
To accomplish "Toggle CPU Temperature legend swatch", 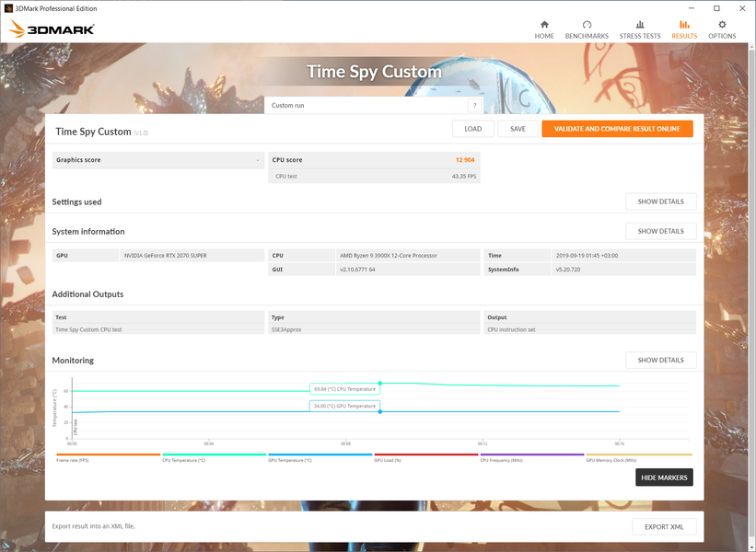I will pyautogui.click(x=214, y=454).
